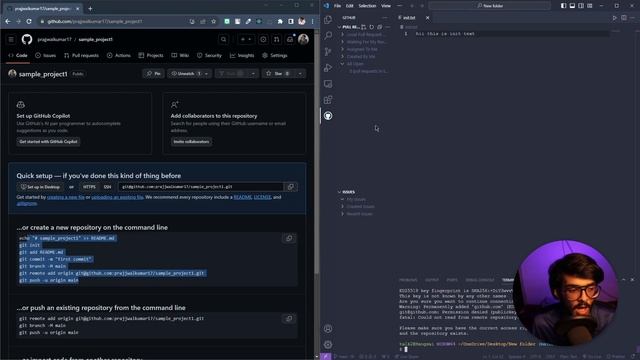
Task: Select GitHub view in VS Code activity bar
Action: click(x=328, y=116)
